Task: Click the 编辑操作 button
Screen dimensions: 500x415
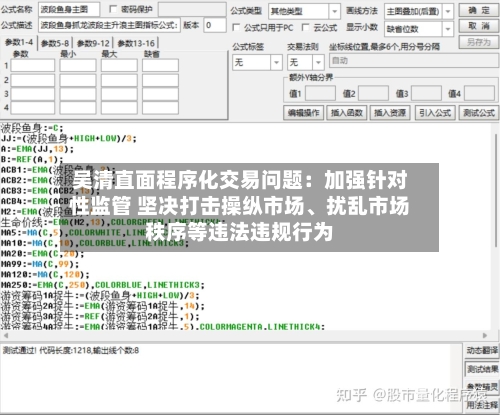Action: click(x=303, y=113)
